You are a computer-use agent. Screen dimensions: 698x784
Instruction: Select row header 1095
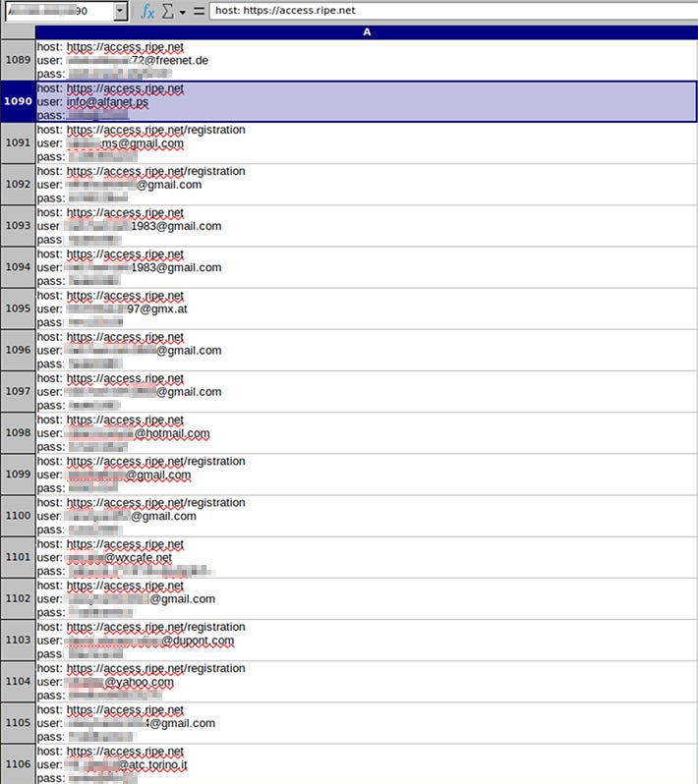point(18,309)
